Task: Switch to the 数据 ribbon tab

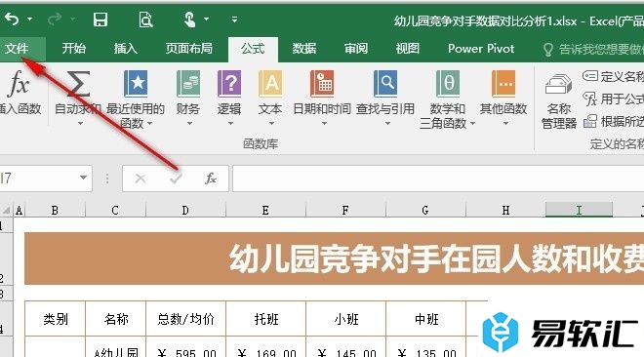Action: coord(304,49)
